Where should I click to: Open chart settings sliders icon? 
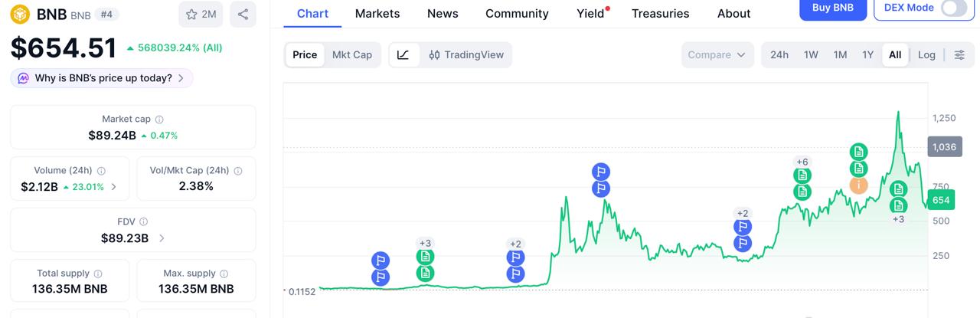[x=959, y=54]
